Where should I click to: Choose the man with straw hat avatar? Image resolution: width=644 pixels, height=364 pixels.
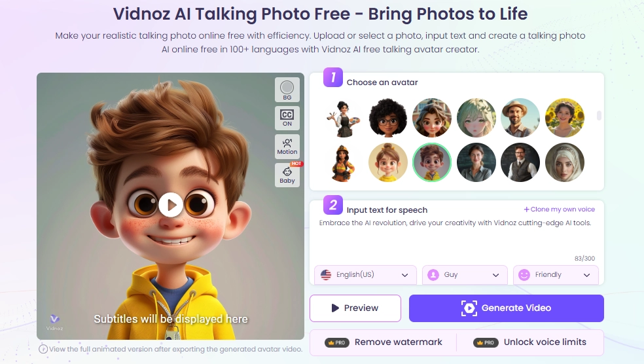[x=520, y=118]
